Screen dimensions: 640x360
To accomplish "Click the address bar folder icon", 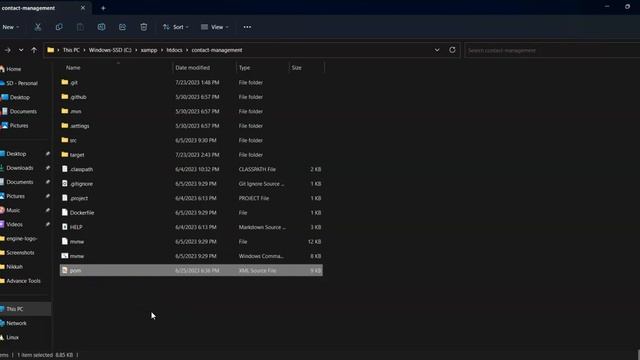I will [x=51, y=50].
